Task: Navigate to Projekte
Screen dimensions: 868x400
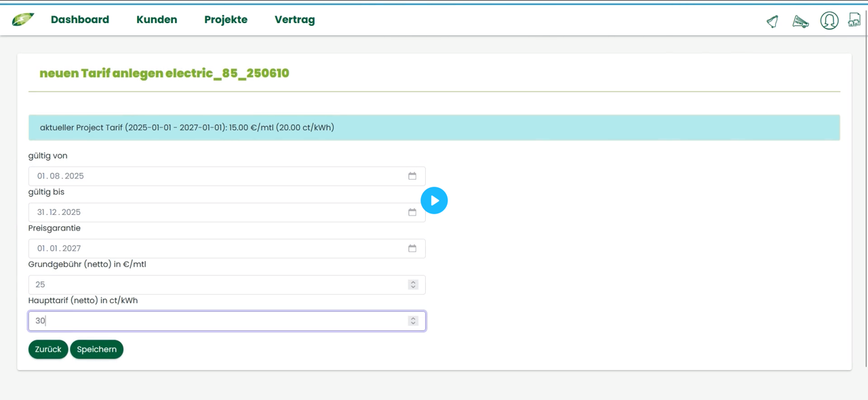Action: coord(226,20)
